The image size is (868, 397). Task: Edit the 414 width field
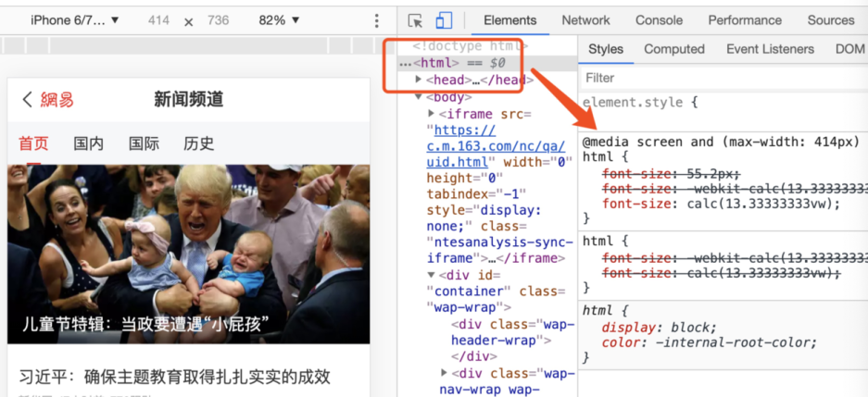(159, 20)
